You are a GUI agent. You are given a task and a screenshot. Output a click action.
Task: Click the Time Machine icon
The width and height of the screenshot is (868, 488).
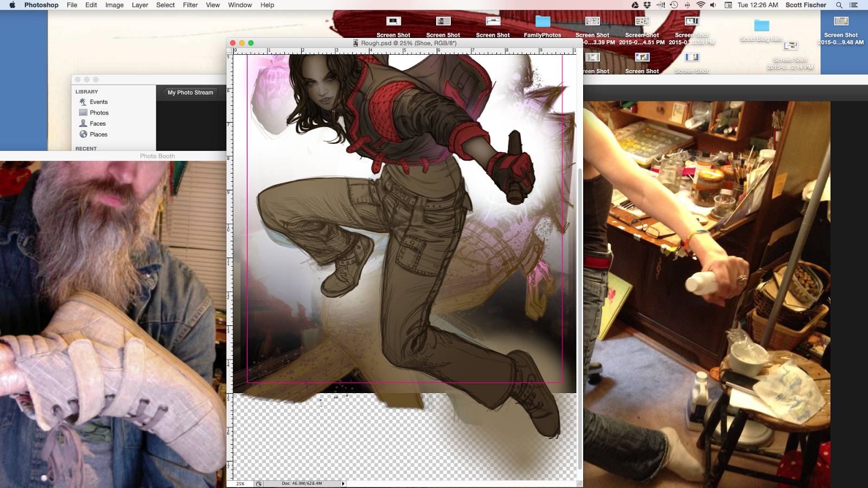(x=674, y=5)
